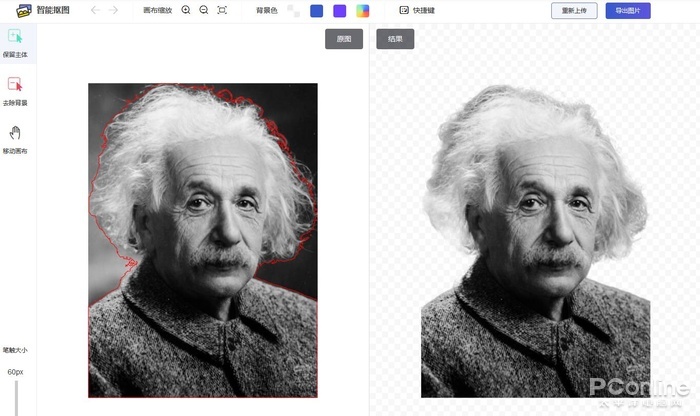Zoom out the canvas with magnifier minus

[x=203, y=11]
